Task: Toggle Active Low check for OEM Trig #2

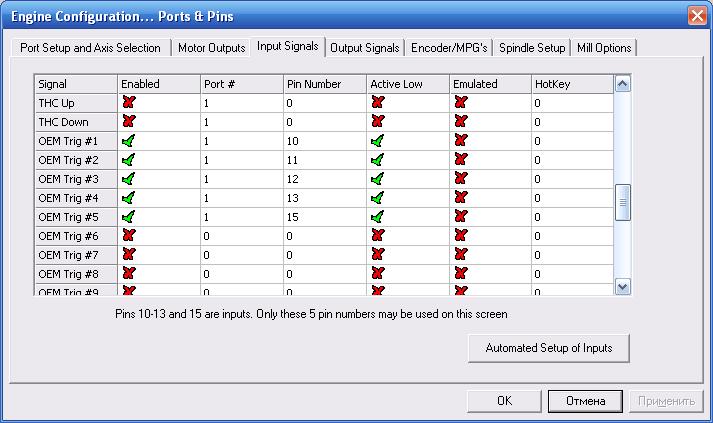Action: 377,160
